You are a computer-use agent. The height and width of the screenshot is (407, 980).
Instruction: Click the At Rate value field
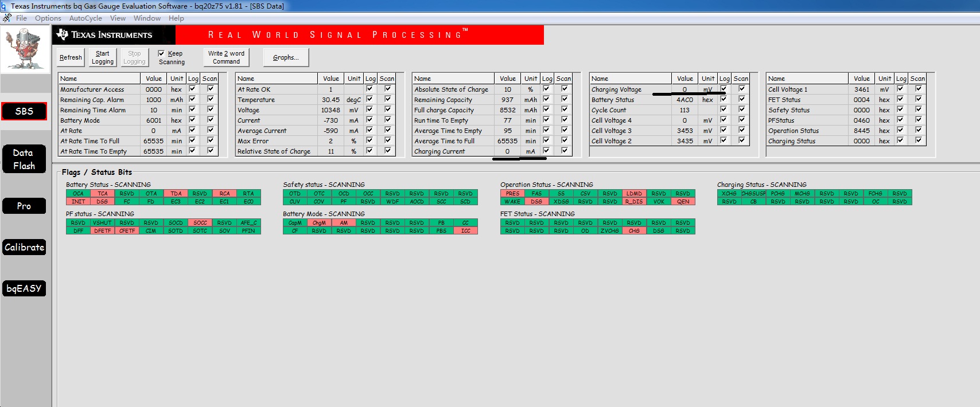click(x=153, y=131)
